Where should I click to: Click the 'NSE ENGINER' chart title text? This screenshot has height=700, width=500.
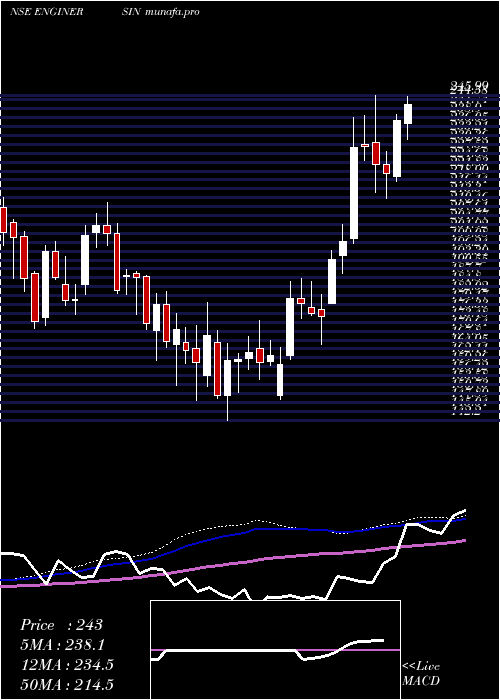coord(46,12)
